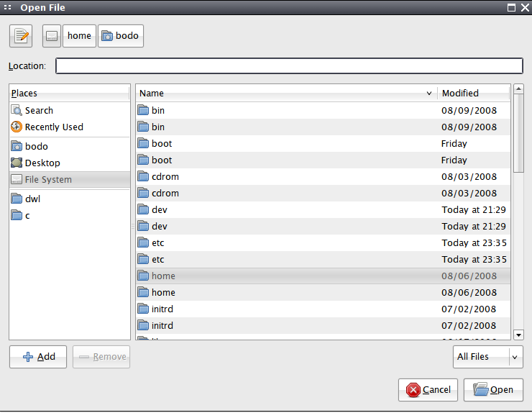Select the bodo path bar button
This screenshot has height=413, width=532.
click(x=121, y=36)
